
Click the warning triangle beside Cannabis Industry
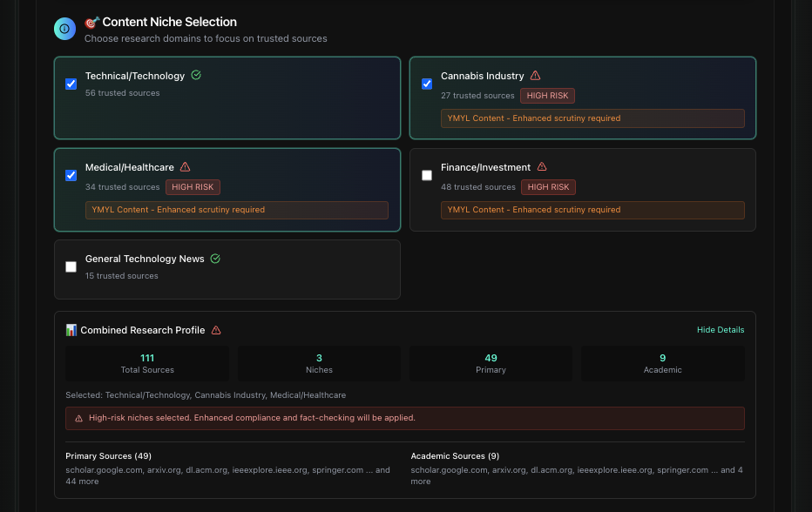(x=536, y=76)
